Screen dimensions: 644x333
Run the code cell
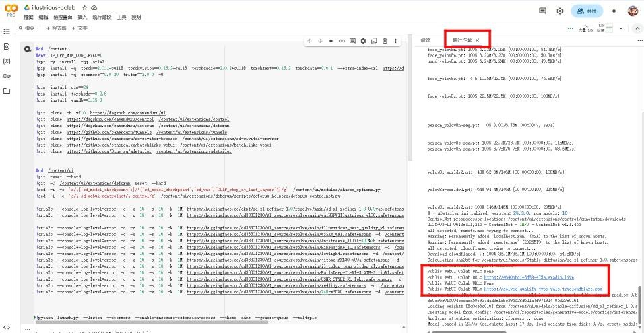point(27,49)
